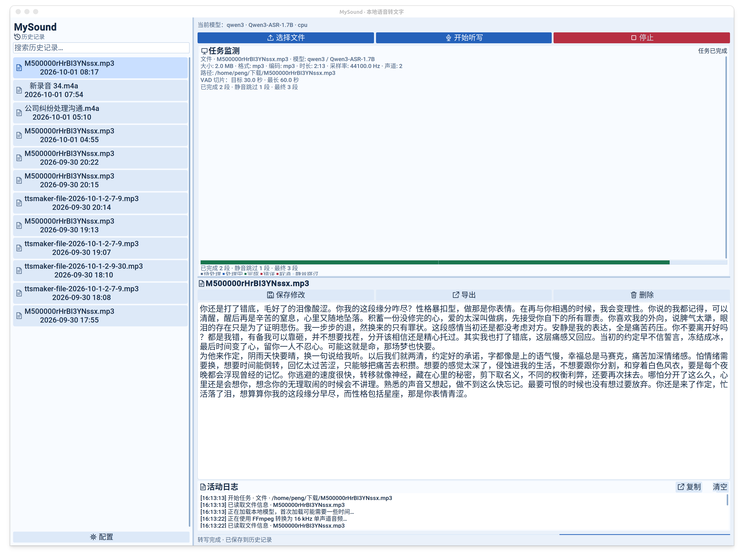Image resolution: width=744 pixels, height=560 pixels.
Task: Open history entry dated 2026-09-30 17:55
Action: 100,315
